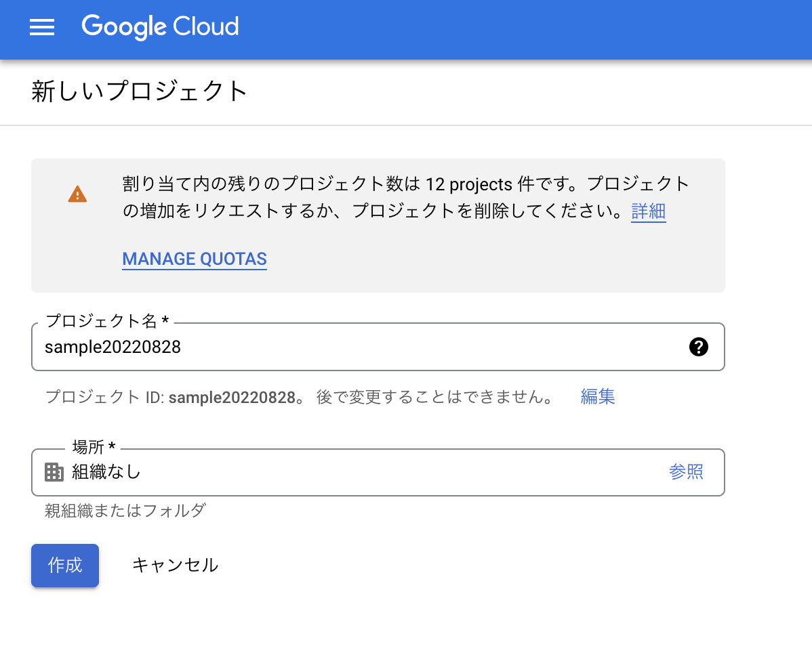Open the MANAGE QUOTAS link
The height and width of the screenshot is (657, 812).
[195, 259]
